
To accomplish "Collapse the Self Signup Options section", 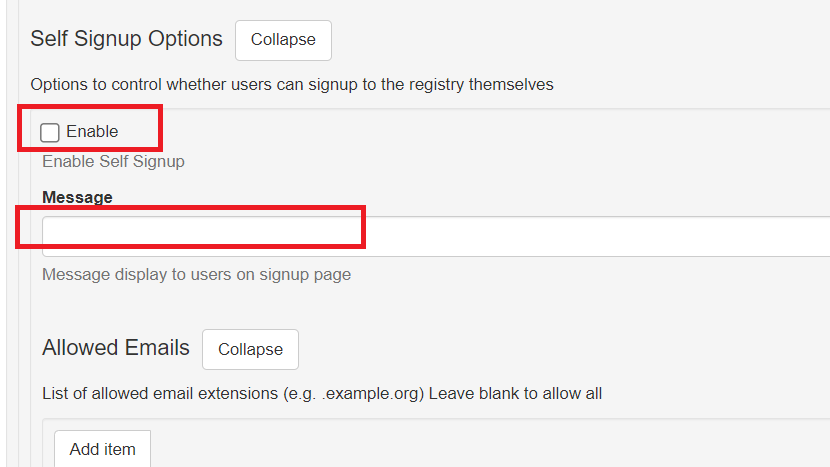I will tap(283, 40).
